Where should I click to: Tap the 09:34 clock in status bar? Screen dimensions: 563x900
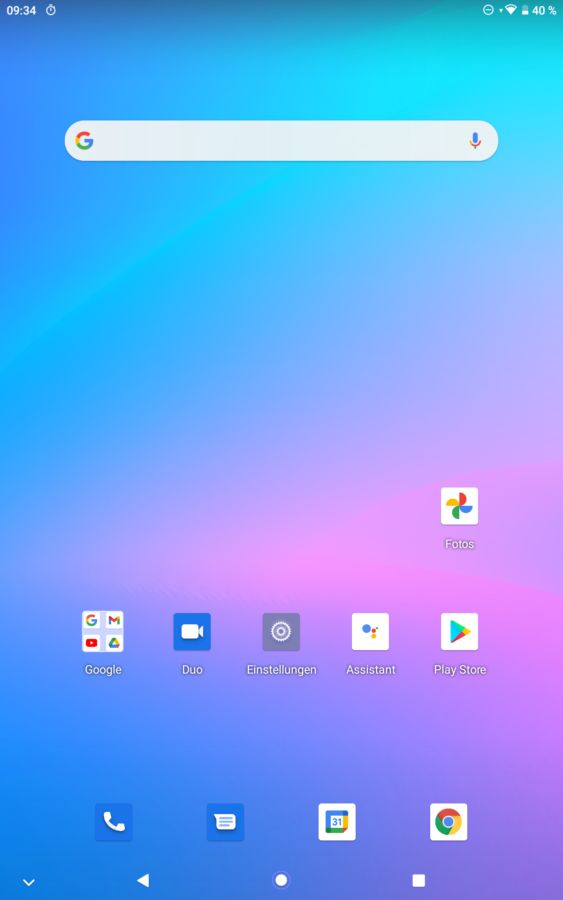[x=21, y=10]
